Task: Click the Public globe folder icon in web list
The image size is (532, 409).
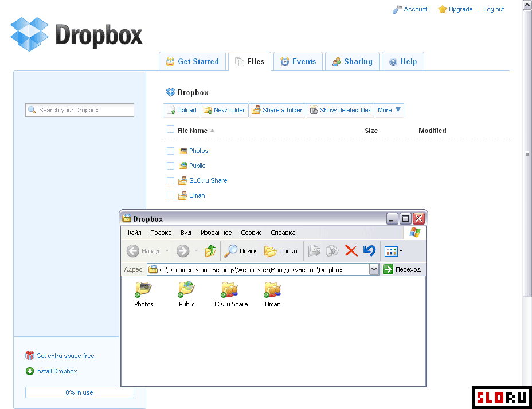Action: [x=183, y=166]
